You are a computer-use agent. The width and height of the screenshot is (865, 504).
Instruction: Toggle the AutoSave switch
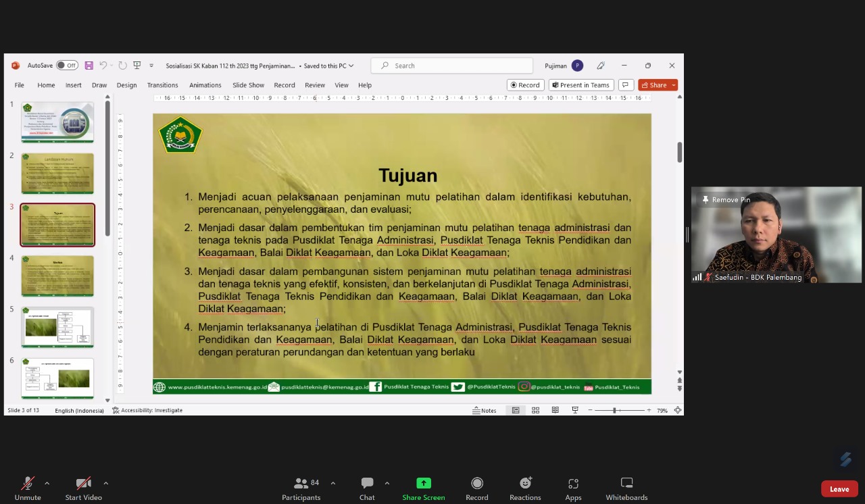click(67, 66)
